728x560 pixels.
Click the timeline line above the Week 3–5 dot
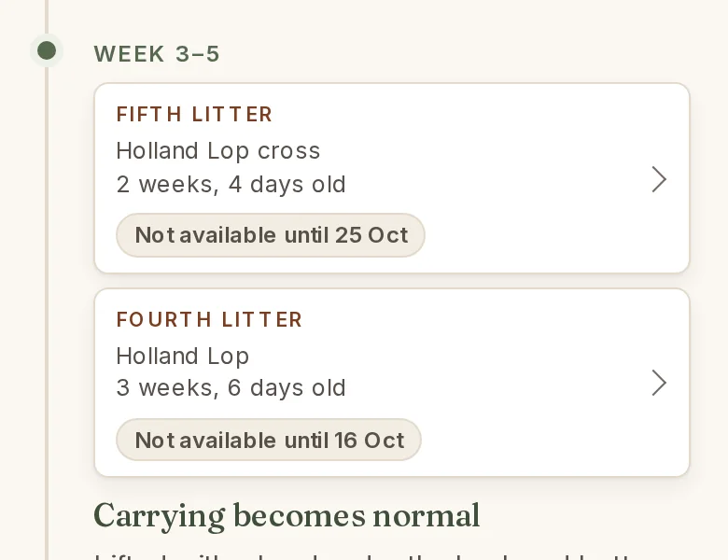pyautogui.click(x=47, y=16)
